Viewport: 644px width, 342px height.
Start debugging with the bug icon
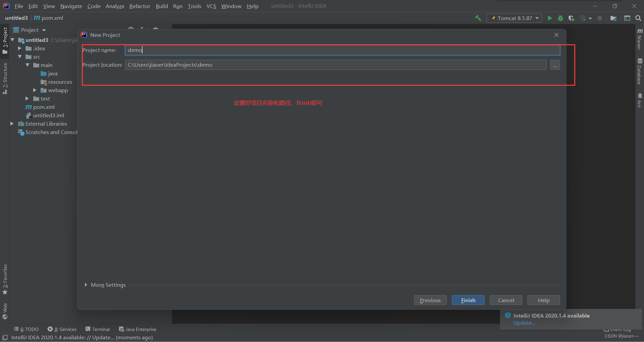coord(560,18)
